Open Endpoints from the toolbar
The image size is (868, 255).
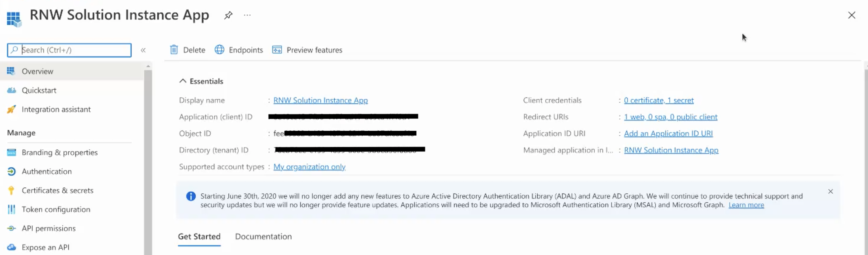pyautogui.click(x=239, y=50)
